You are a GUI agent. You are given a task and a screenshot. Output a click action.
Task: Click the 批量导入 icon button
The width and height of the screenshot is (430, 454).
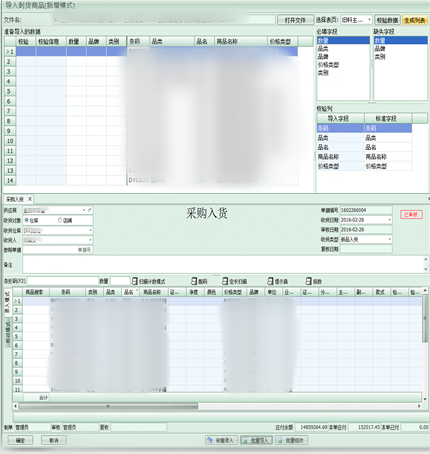pyautogui.click(x=256, y=440)
